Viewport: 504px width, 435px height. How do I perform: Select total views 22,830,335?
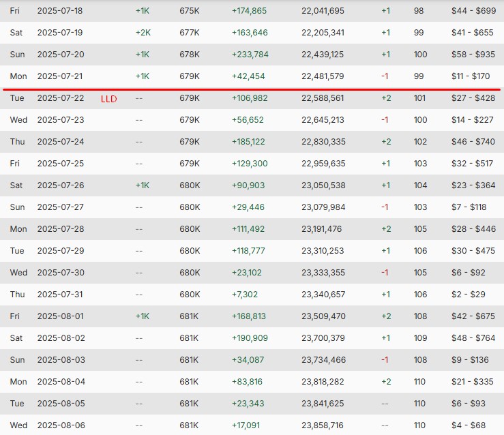pos(323,142)
